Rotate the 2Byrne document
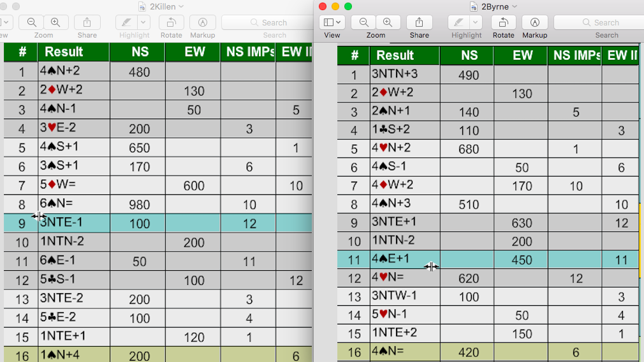The height and width of the screenshot is (362, 644). pos(503,22)
